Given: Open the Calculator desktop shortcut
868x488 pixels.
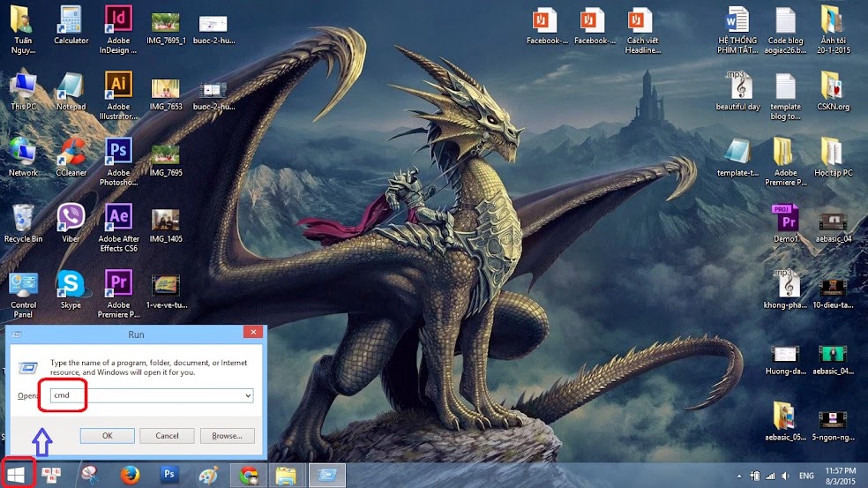Looking at the screenshot, I should coord(71,25).
